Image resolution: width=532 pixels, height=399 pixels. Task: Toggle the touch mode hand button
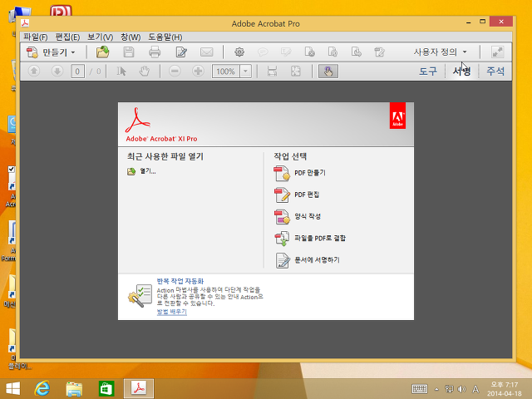[328, 71]
